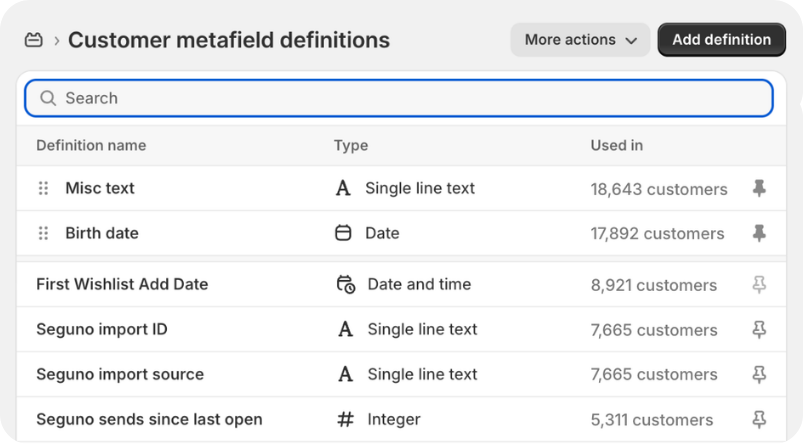Click the 5,311 customers value

point(651,420)
